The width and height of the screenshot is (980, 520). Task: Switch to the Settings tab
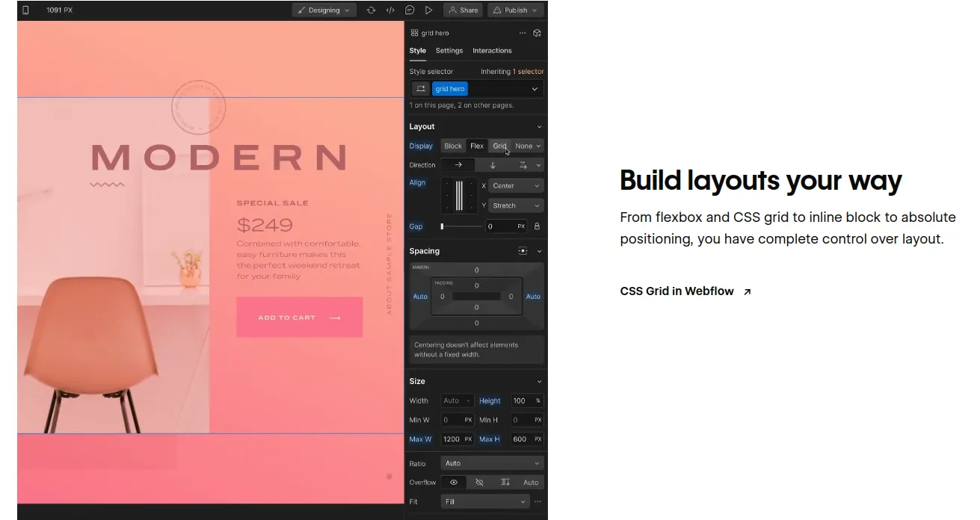[449, 51]
